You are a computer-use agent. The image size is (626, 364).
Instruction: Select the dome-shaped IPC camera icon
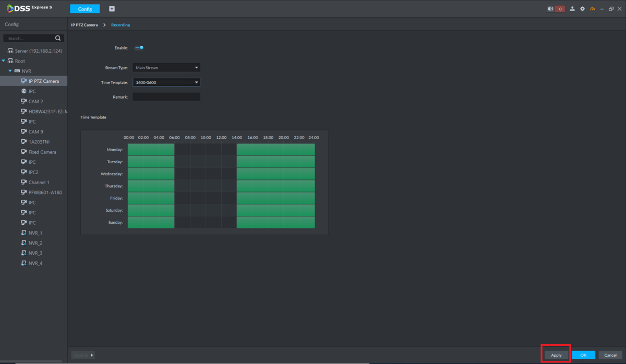[x=24, y=91]
